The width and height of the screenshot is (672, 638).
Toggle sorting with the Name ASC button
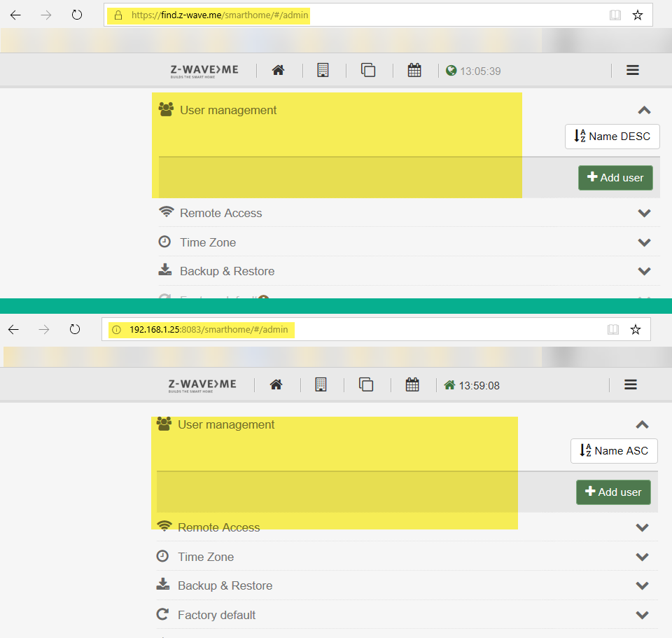pyautogui.click(x=613, y=451)
